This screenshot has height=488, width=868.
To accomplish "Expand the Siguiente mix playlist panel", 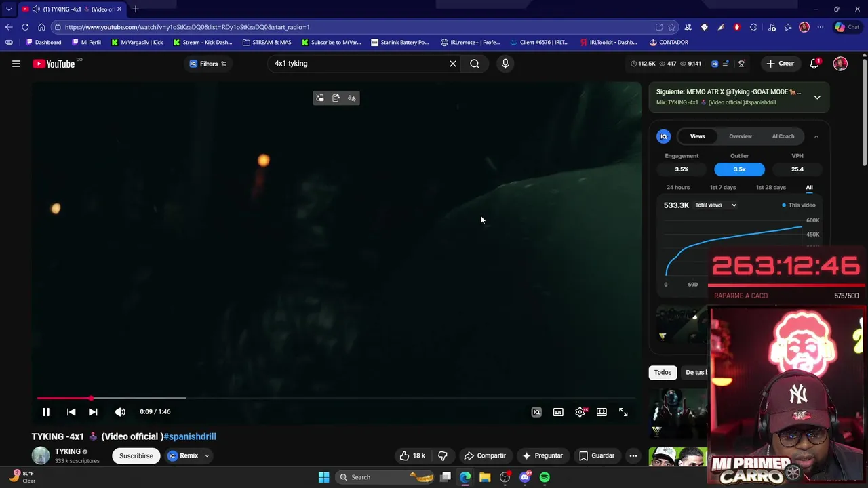I will (817, 97).
